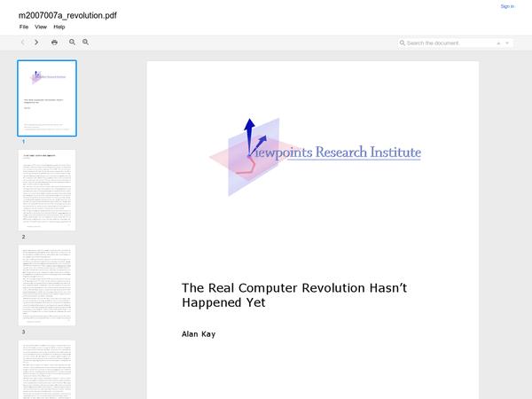The height and width of the screenshot is (399, 532).
Task: Go to the previous page arrow
Action: [x=23, y=43]
